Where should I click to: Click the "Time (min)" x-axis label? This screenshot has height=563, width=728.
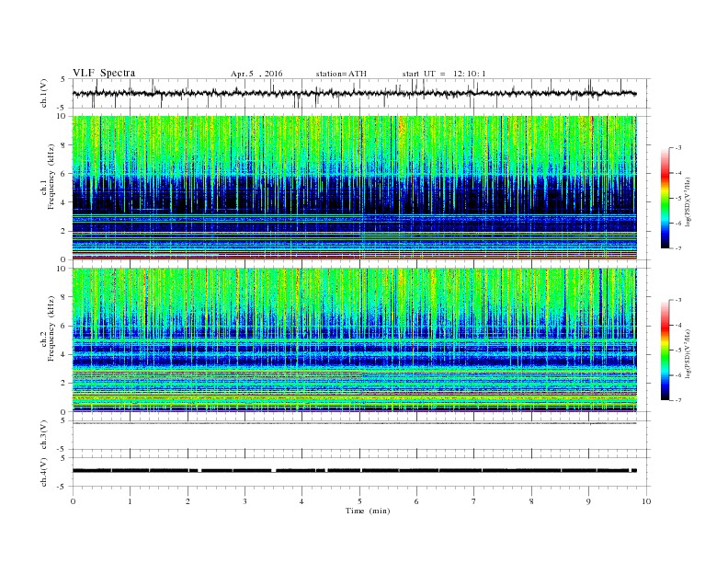(x=368, y=511)
